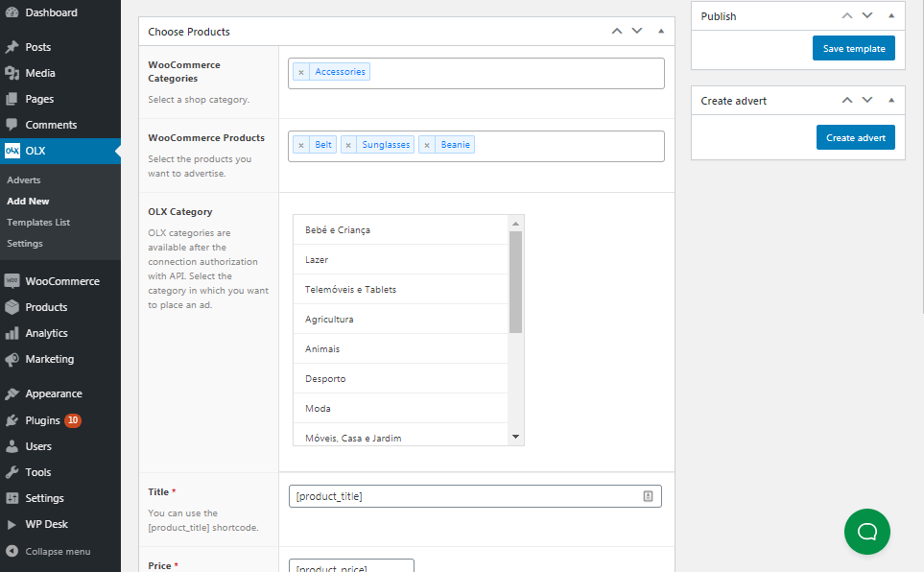The width and height of the screenshot is (924, 572).
Task: Click the OLX logo icon in sidebar
Action: (x=12, y=151)
